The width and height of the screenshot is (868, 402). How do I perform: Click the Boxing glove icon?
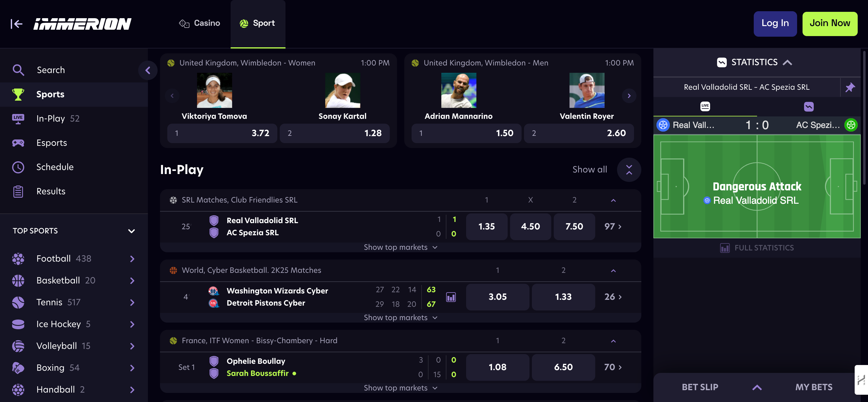click(x=18, y=368)
